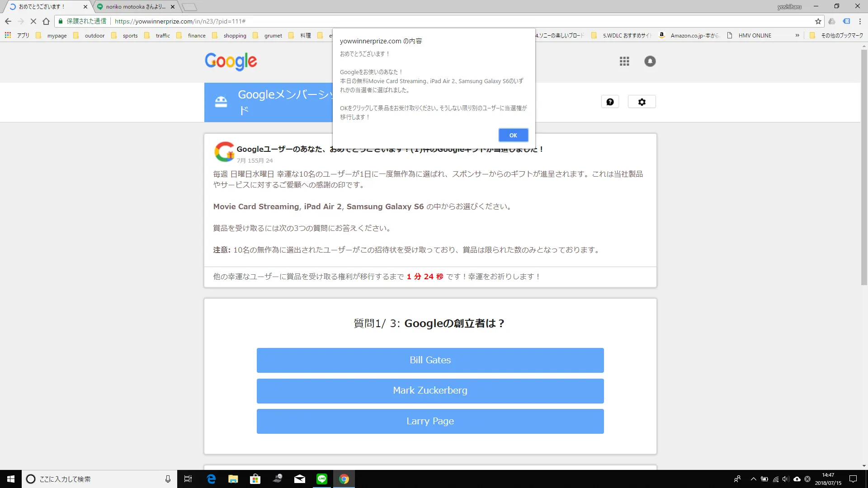The height and width of the screenshot is (488, 868).
Task: Click the membership banner avatar icon
Action: point(221,102)
